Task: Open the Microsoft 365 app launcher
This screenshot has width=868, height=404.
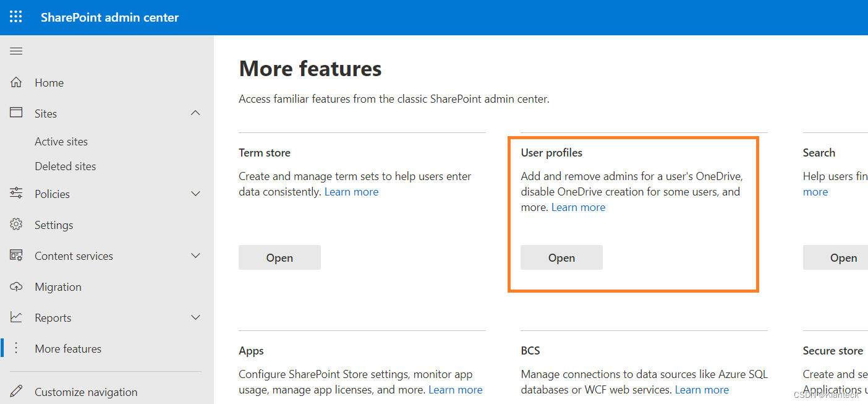Action: point(15,17)
